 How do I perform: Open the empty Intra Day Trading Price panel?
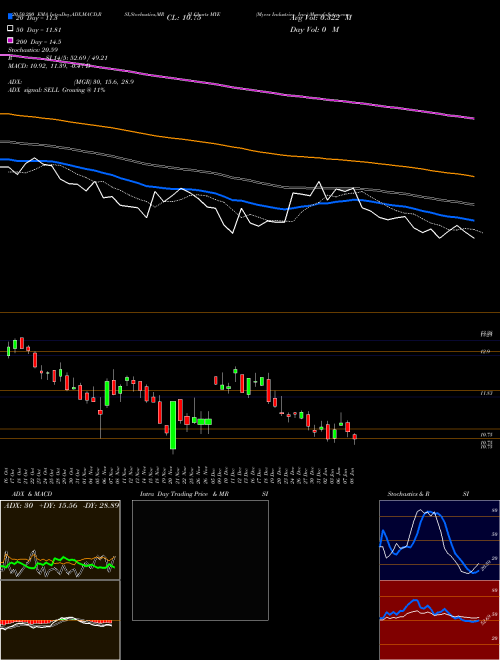[200, 560]
